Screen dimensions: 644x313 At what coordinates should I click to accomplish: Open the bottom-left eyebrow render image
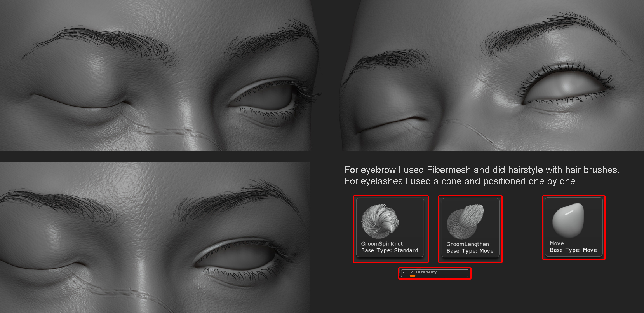[155, 237]
